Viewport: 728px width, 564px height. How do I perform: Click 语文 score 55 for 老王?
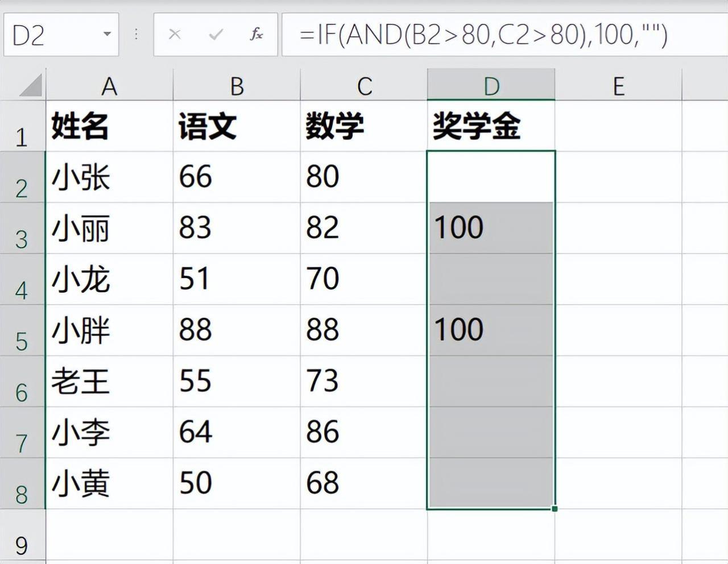[237, 381]
